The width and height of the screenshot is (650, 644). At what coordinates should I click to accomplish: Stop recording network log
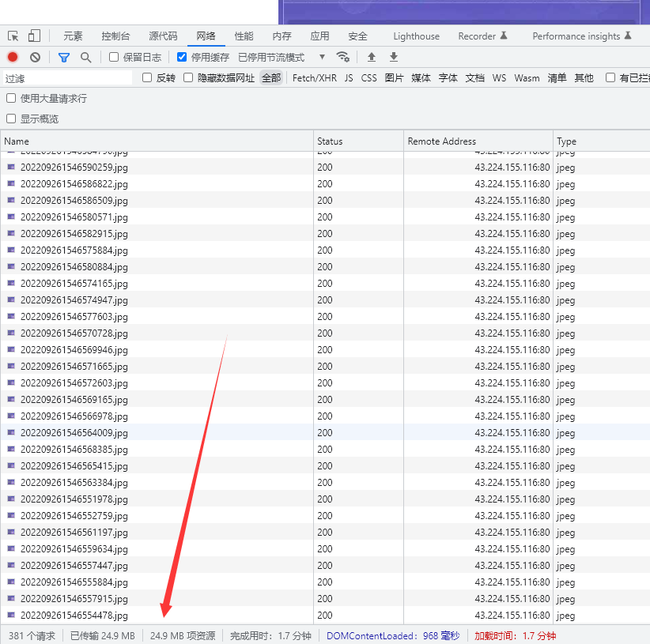tap(13, 57)
